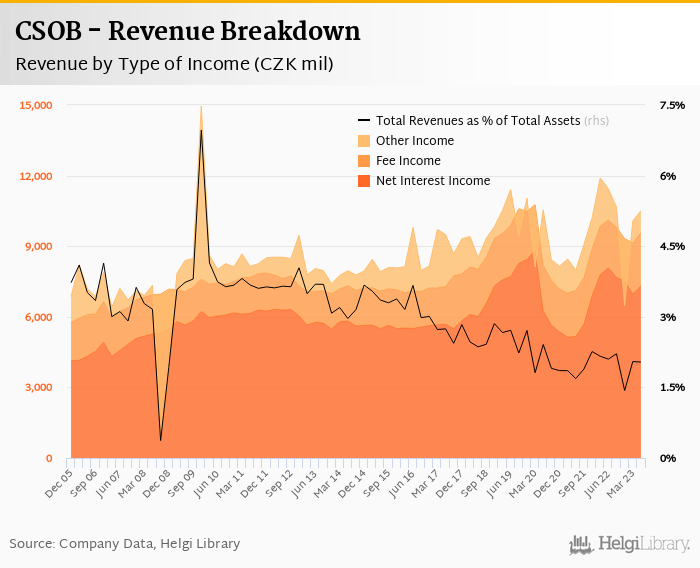Click the 1.5% right axis label

(x=672, y=388)
